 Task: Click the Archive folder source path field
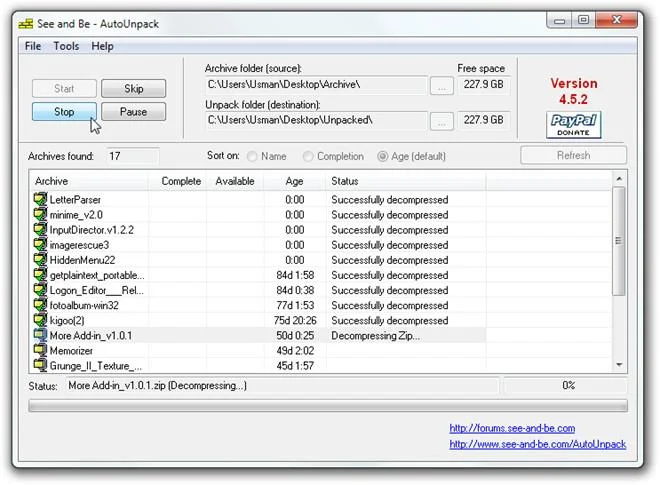(316, 85)
